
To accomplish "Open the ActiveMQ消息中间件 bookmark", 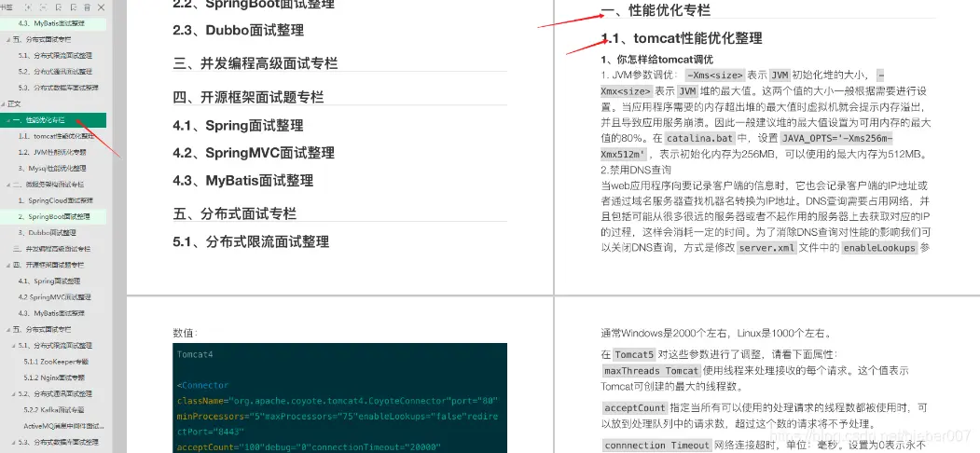I will (63, 426).
